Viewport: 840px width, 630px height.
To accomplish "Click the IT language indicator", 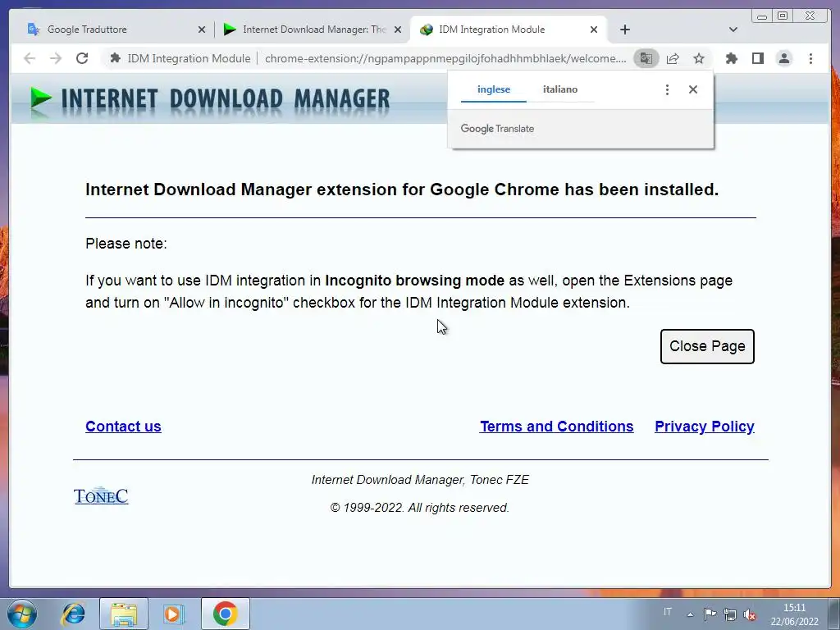I will [668, 612].
